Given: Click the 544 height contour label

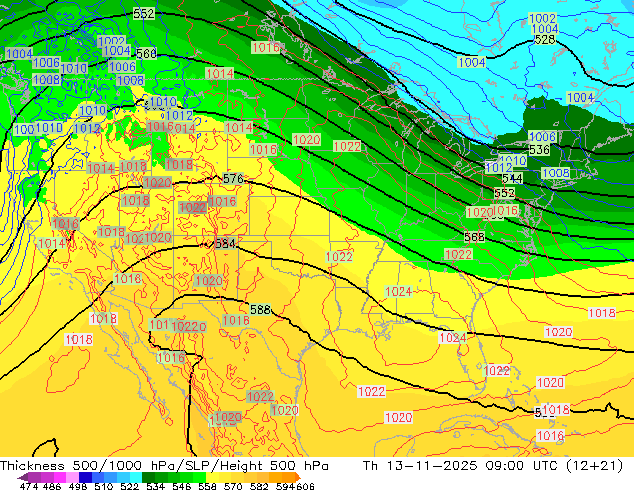Looking at the screenshot, I should tap(512, 178).
